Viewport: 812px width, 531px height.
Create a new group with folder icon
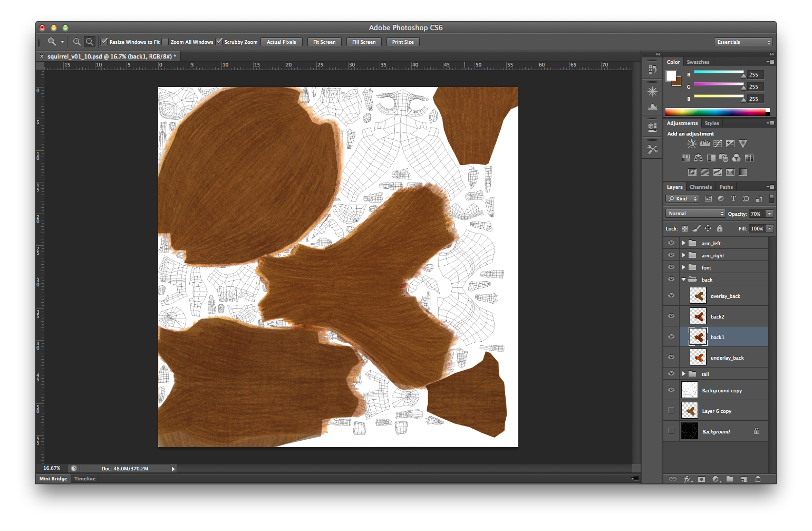pos(730,479)
